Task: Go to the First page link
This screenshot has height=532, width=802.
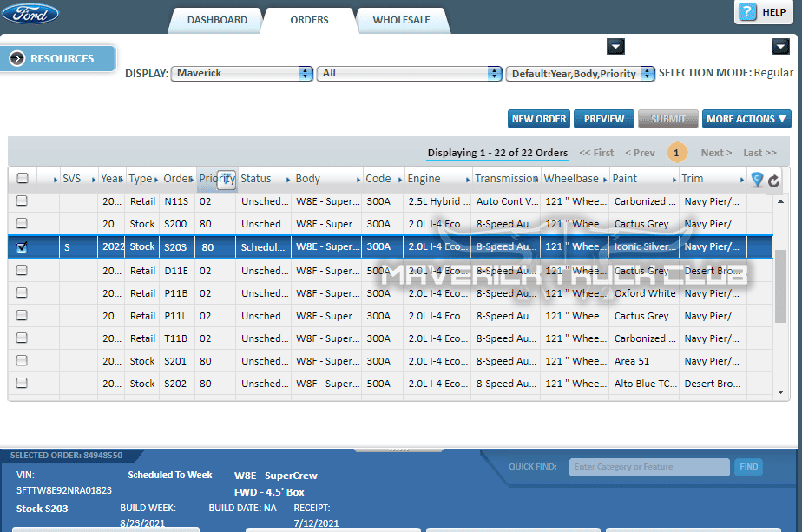Action: [x=596, y=153]
